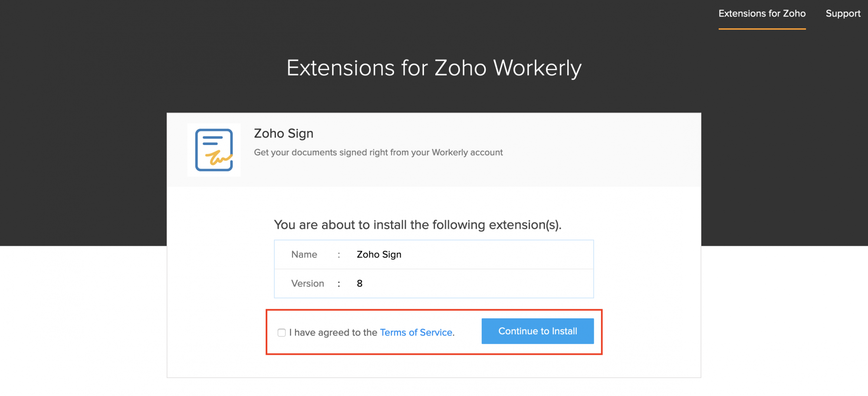Click the Name field label
868x396 pixels.
pyautogui.click(x=304, y=254)
